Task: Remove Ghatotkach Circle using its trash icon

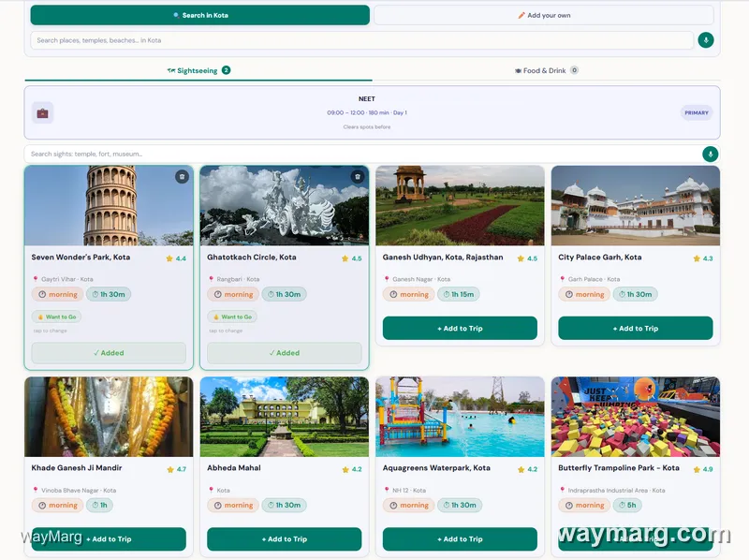Action: (x=358, y=177)
